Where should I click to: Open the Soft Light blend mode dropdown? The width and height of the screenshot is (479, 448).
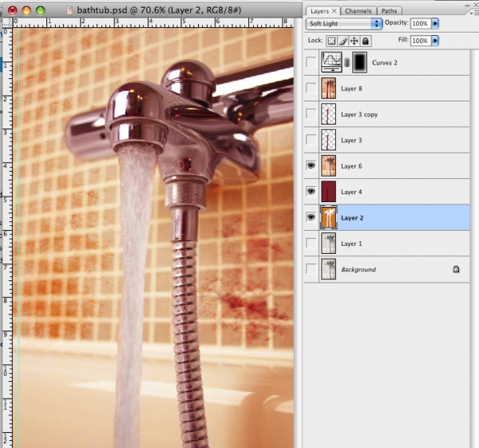pyautogui.click(x=343, y=24)
